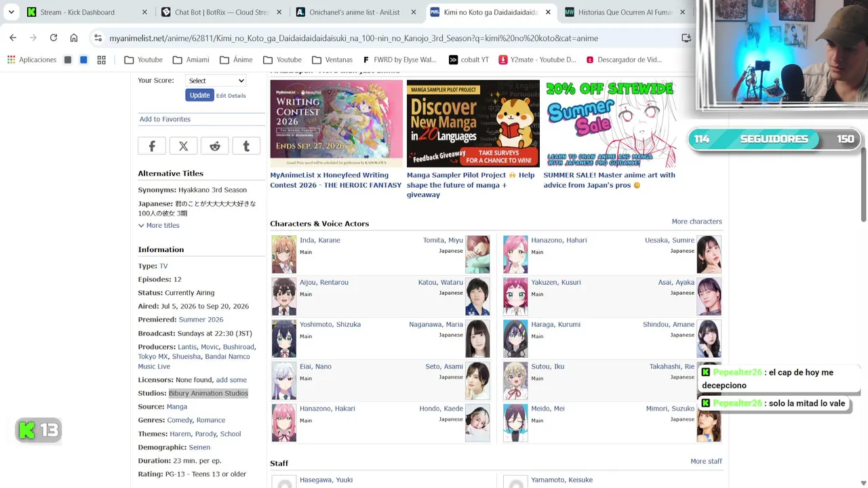Switch to Onichanel's anime list AniList tab

click(355, 12)
